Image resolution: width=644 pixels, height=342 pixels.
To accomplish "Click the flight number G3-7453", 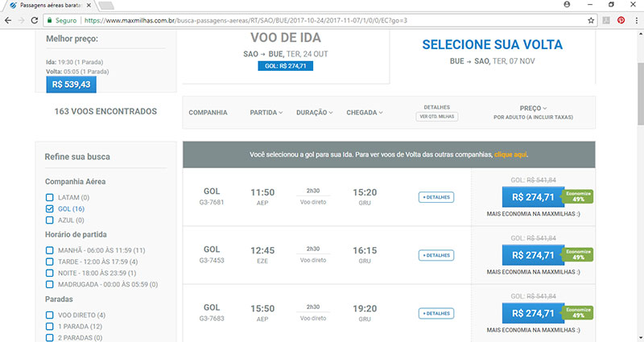I will tap(212, 260).
